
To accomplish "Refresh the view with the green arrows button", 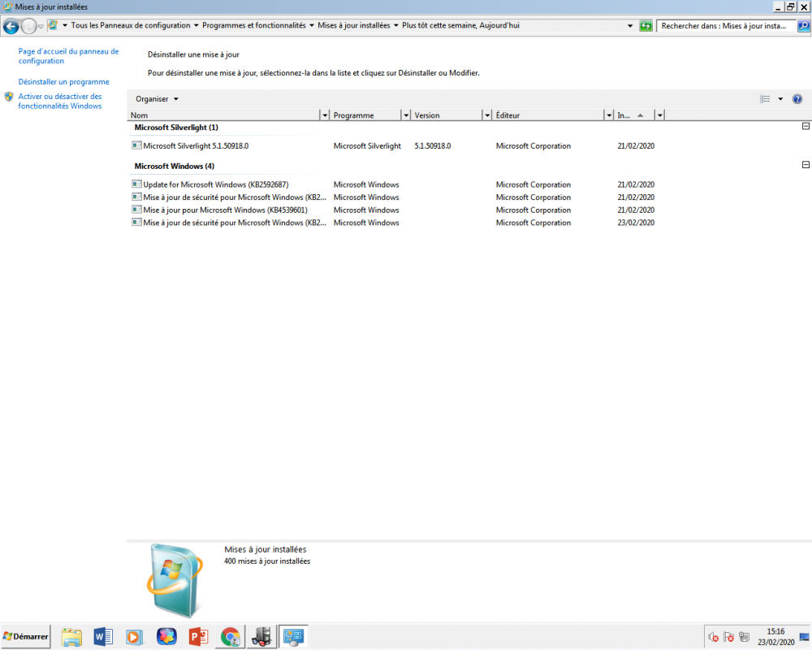I will coord(646,26).
